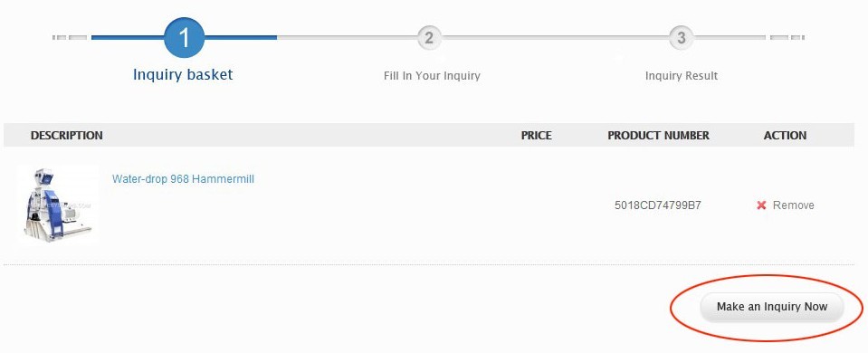Click the step 3 circle icon

tap(681, 38)
